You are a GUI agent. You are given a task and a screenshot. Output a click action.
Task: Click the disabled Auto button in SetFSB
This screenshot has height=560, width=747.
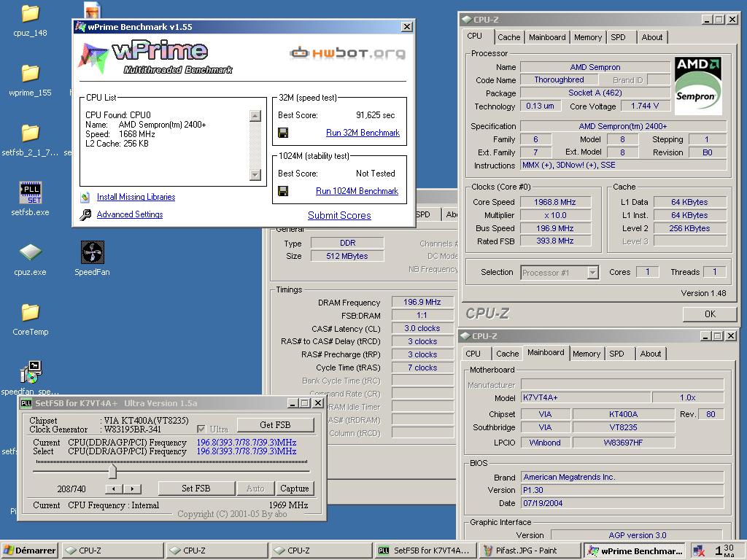coord(255,489)
